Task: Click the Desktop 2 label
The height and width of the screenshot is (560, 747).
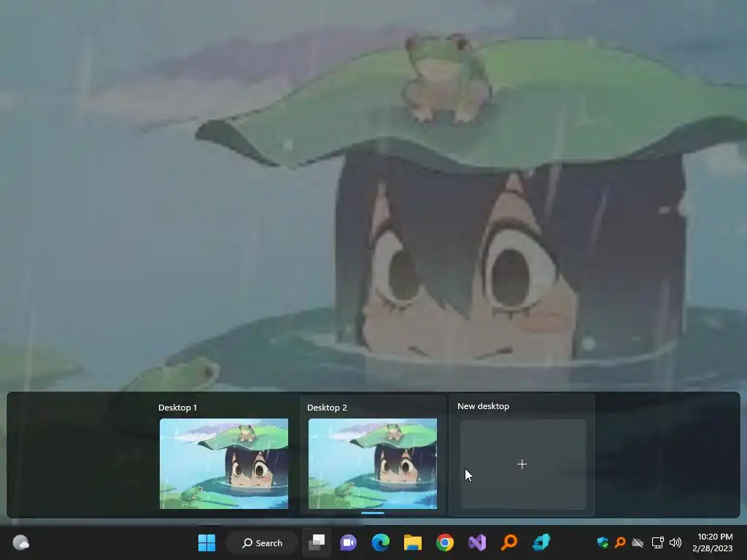Action: click(x=327, y=408)
